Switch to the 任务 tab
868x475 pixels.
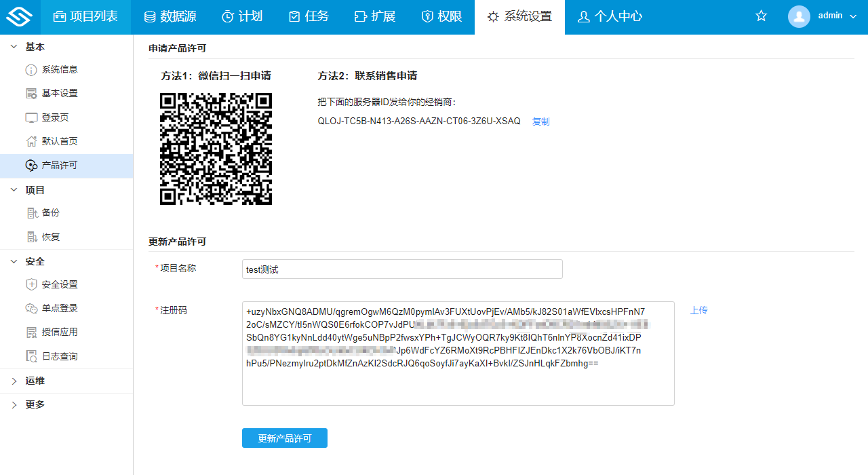309,17
